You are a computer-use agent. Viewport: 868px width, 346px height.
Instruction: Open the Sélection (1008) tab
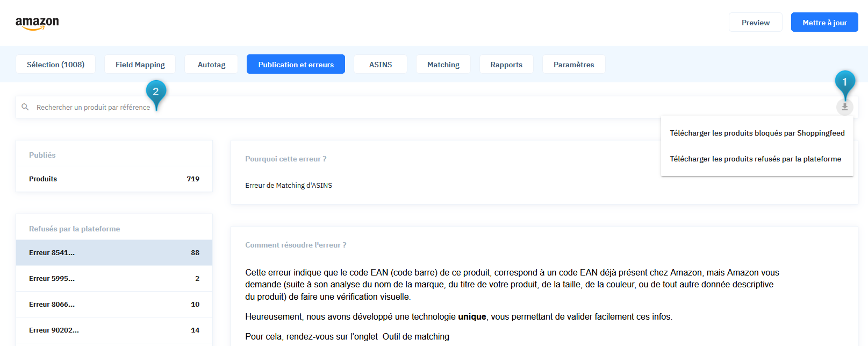pos(56,65)
